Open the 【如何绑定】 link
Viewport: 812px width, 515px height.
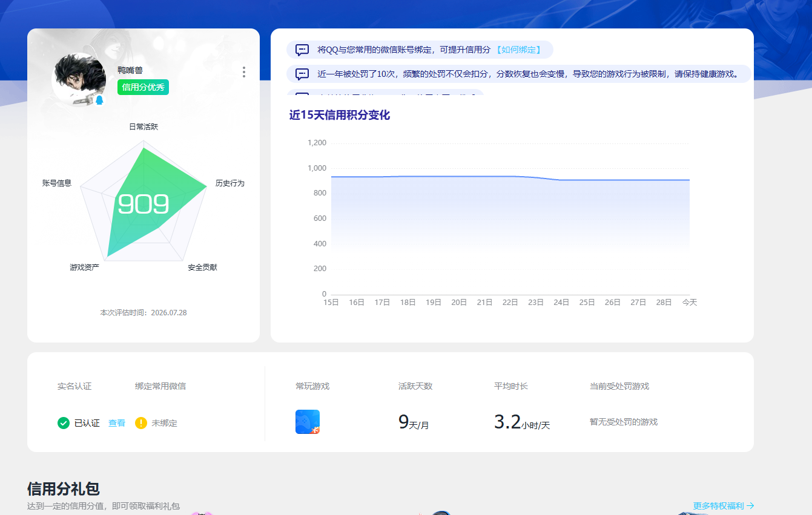518,50
